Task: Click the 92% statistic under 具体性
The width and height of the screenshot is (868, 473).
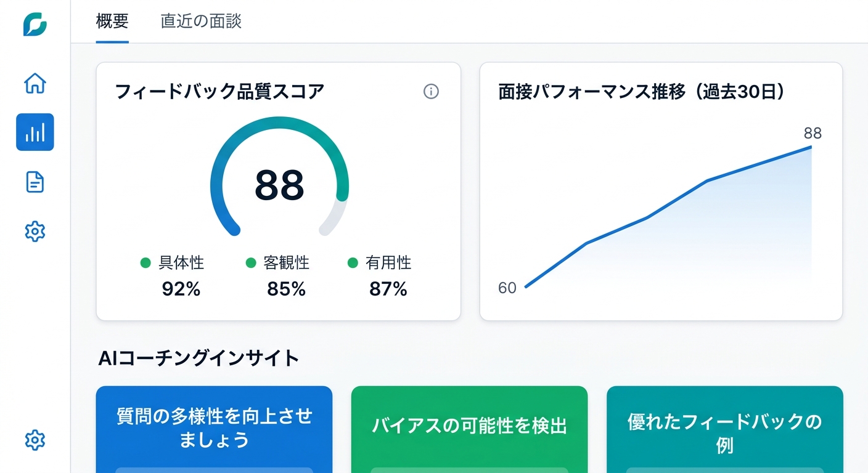Action: [181, 288]
